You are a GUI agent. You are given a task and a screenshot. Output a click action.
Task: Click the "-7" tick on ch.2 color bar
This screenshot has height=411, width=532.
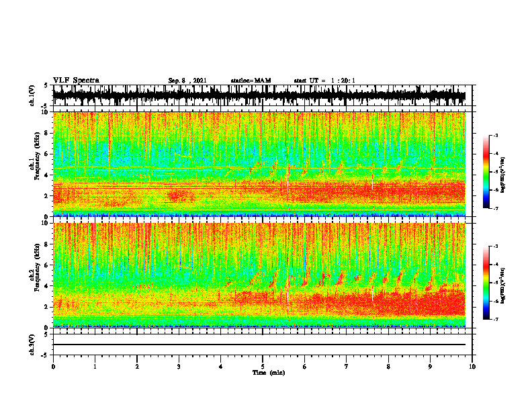point(496,319)
